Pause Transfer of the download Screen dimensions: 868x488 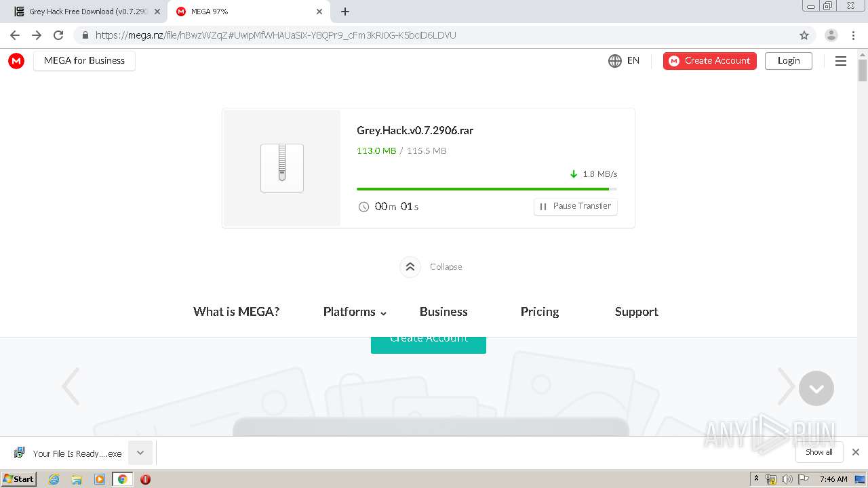tap(576, 206)
